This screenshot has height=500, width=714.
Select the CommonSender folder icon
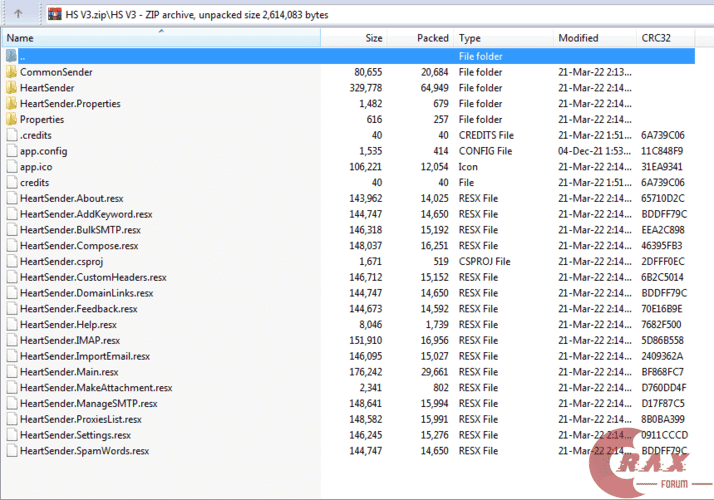pyautogui.click(x=11, y=72)
